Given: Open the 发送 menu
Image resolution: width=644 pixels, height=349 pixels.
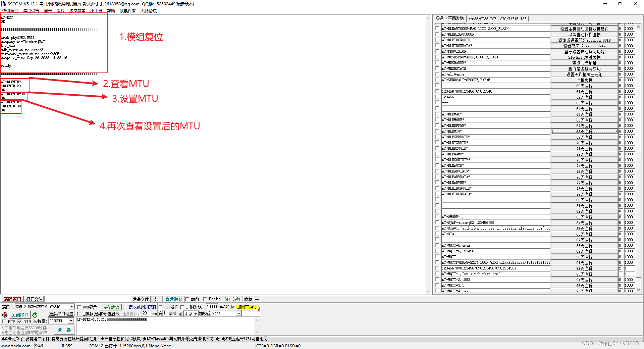Looking at the screenshot, I should (61, 11).
